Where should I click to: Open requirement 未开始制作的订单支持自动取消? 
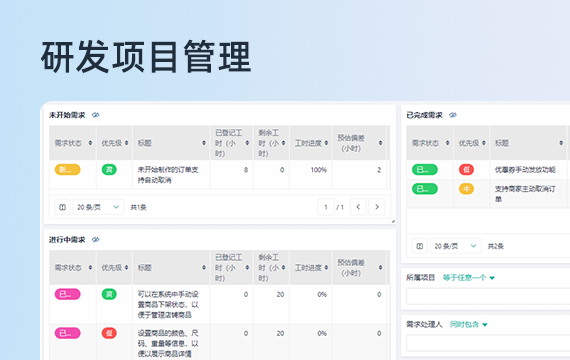coord(168,175)
